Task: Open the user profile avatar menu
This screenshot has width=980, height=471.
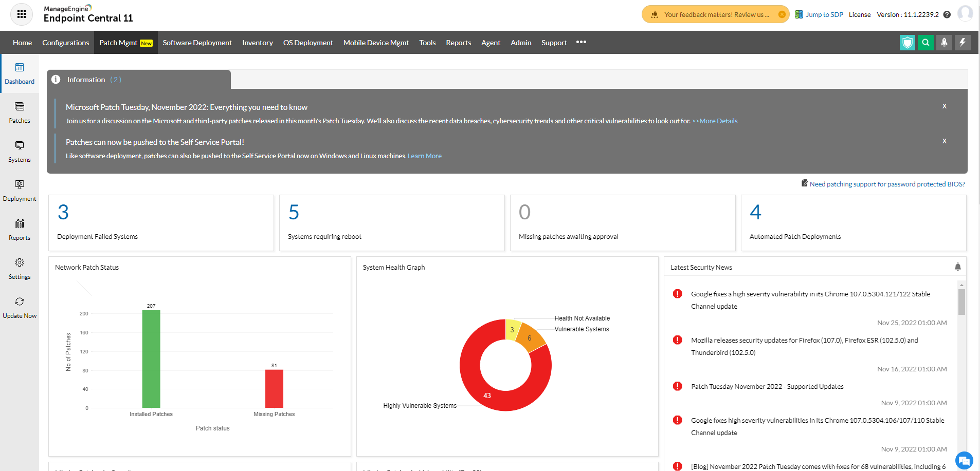Action: pyautogui.click(x=965, y=14)
